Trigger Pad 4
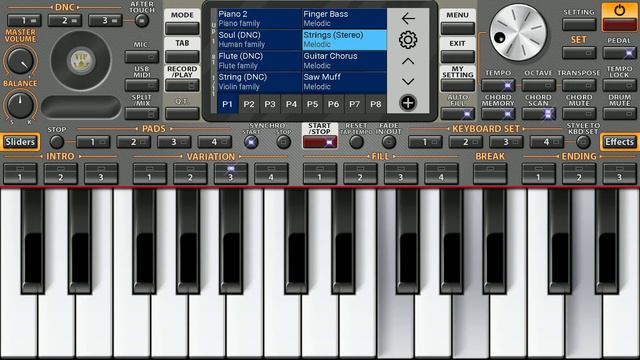The height and width of the screenshot is (360, 640). [214, 142]
